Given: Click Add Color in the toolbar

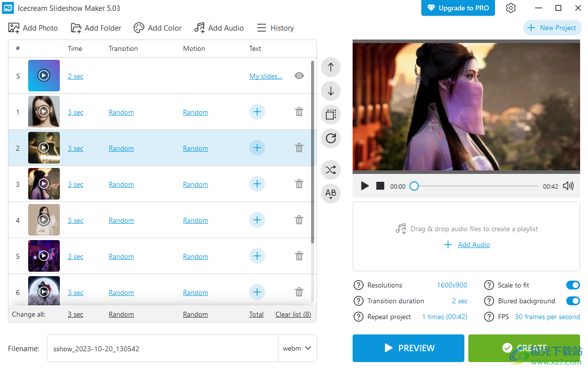Looking at the screenshot, I should click(x=157, y=28).
